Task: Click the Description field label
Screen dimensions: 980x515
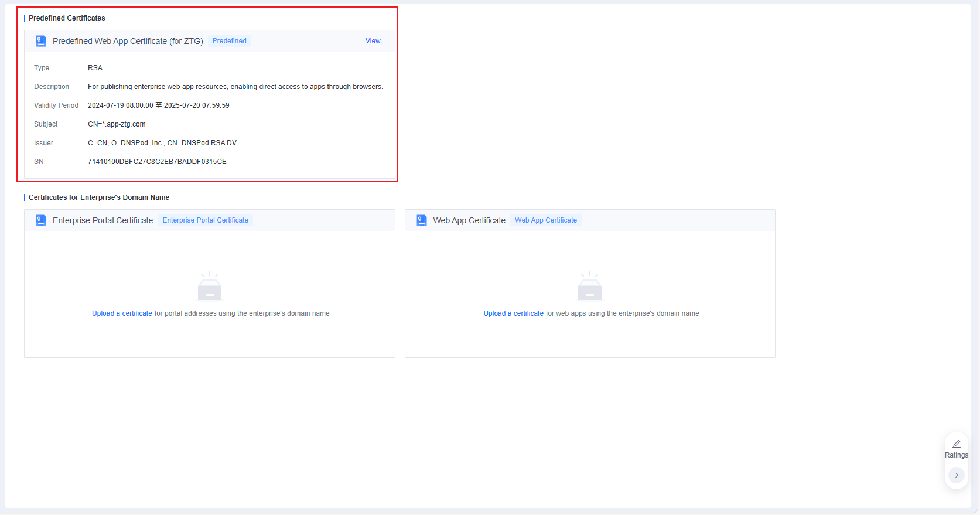Action: 52,87
